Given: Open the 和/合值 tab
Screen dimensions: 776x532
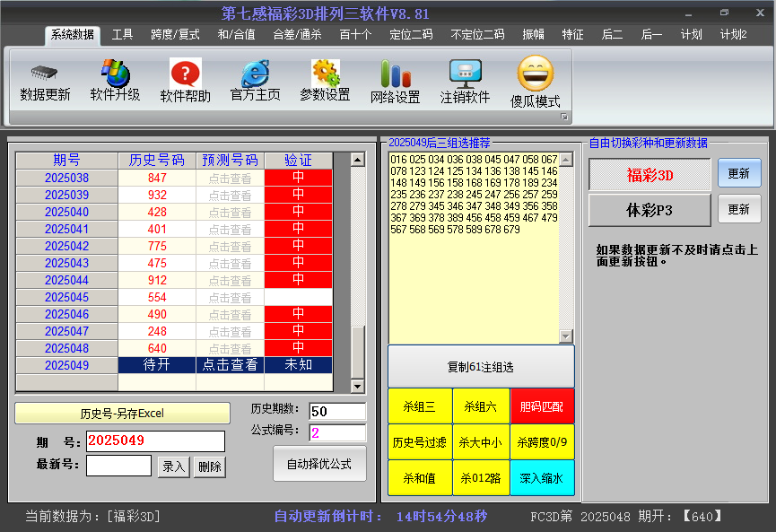Looking at the screenshot, I should (x=236, y=35).
